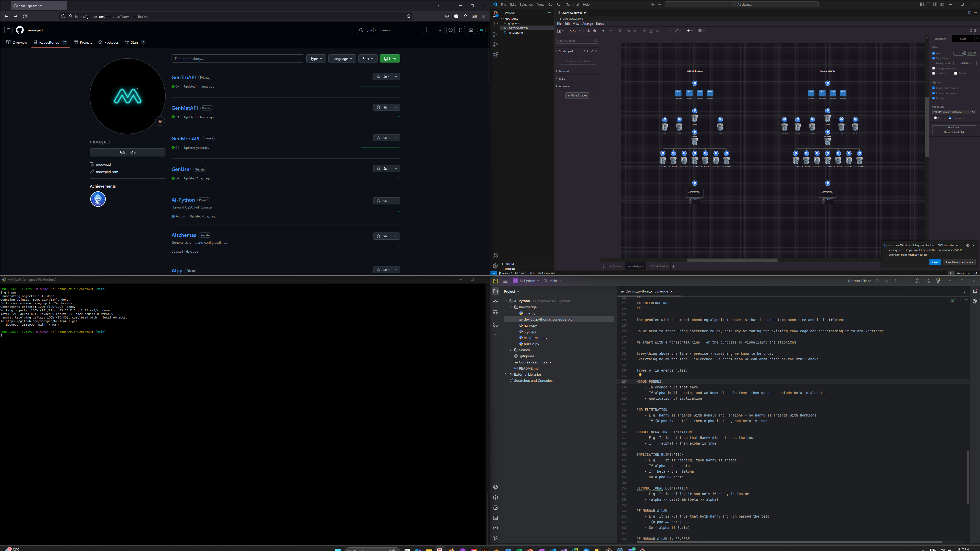Click the New repository button on GitHub
980x551 pixels.
[x=390, y=58]
